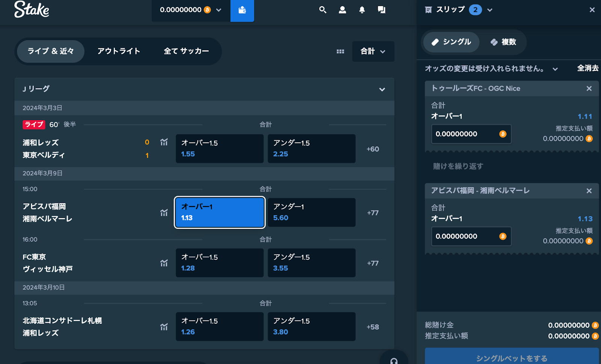Screen dimensions: 601x364
Task: Click the slip count badge 2
Action: click(x=475, y=10)
